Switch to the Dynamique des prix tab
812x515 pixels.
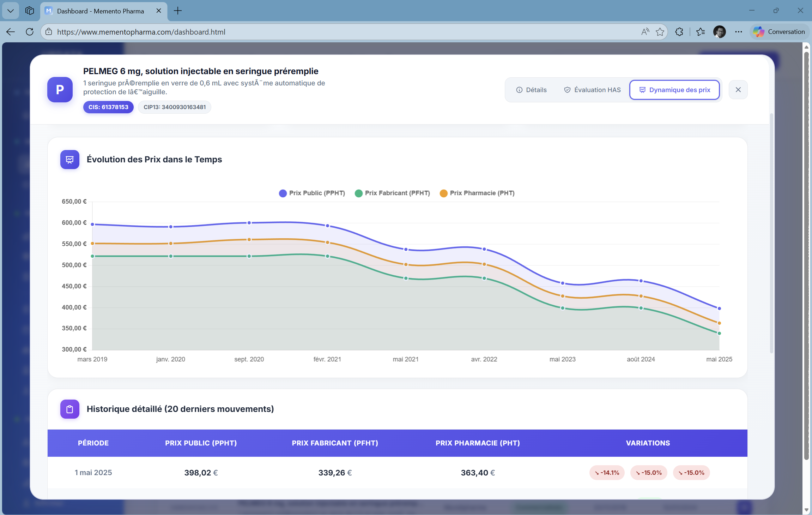click(x=674, y=90)
